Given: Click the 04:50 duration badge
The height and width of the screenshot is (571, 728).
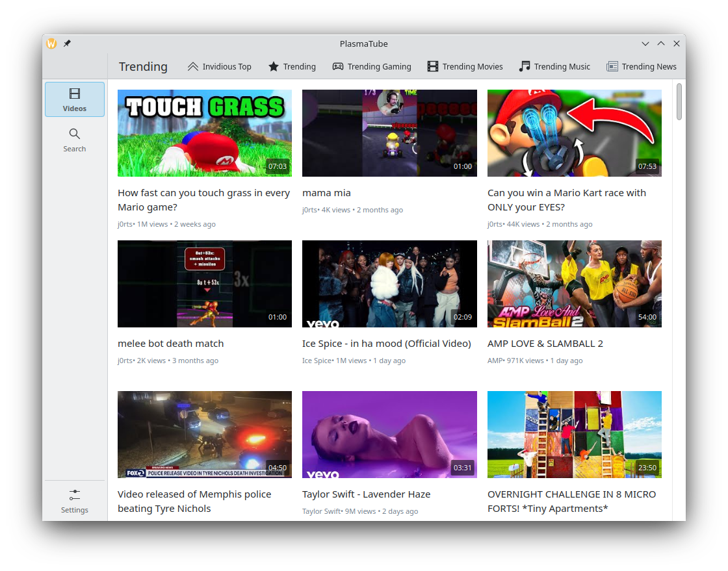Looking at the screenshot, I should tap(278, 468).
